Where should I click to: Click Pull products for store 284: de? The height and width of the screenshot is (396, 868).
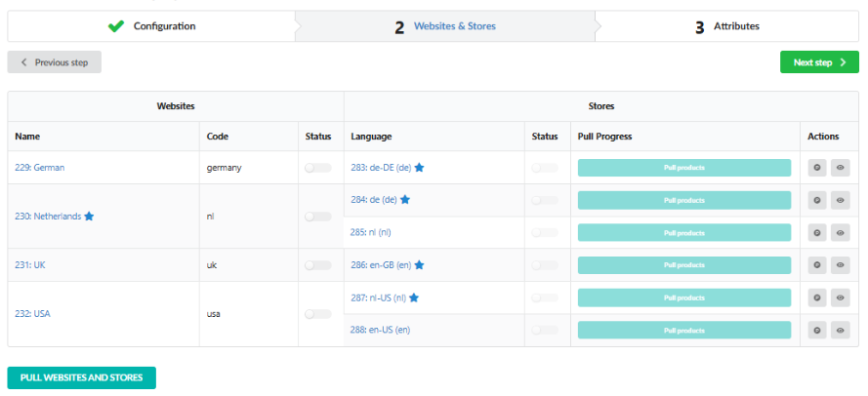click(x=684, y=200)
